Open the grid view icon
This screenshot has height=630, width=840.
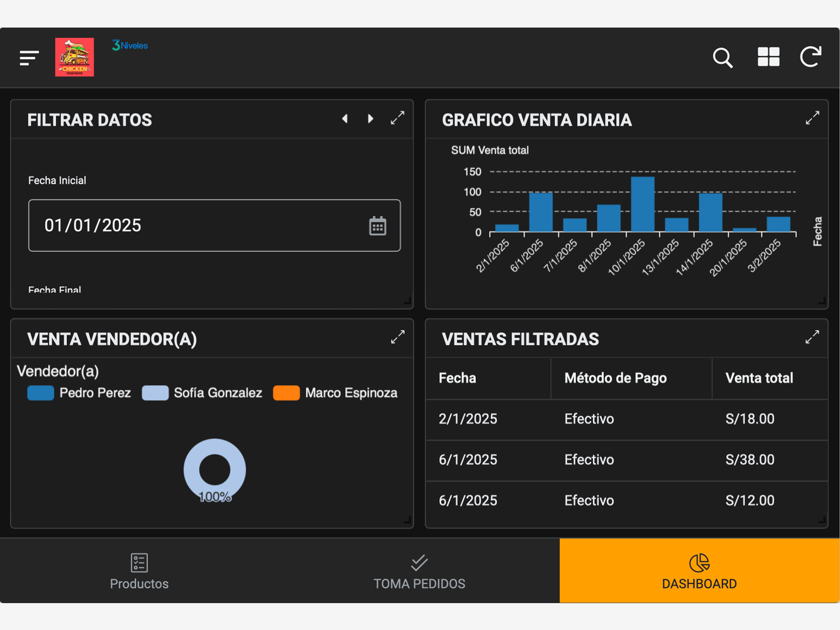click(768, 57)
